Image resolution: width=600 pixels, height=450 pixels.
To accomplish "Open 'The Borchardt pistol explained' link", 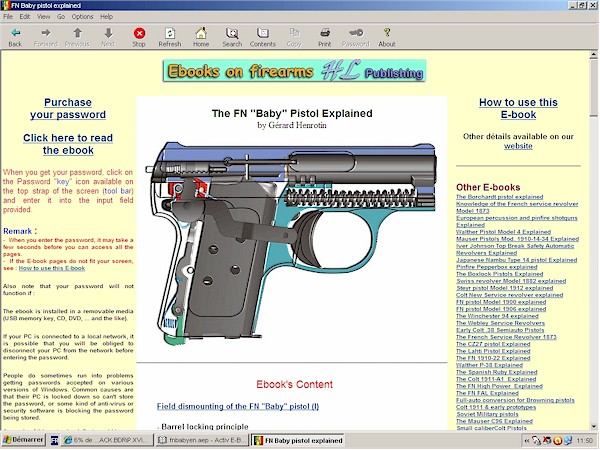I will pyautogui.click(x=499, y=197).
